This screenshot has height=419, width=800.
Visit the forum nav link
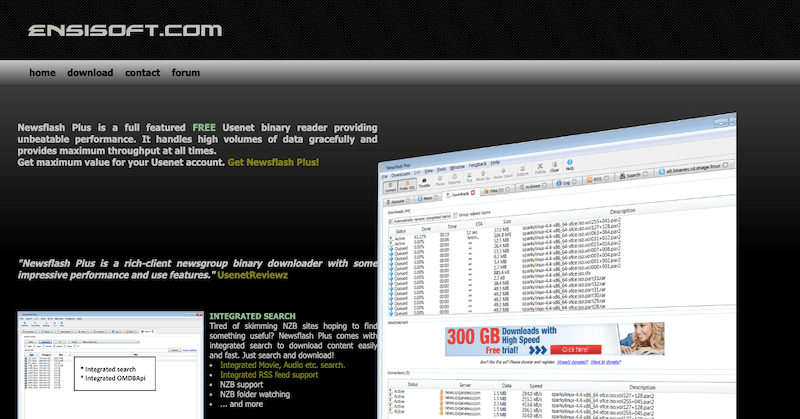tap(186, 73)
